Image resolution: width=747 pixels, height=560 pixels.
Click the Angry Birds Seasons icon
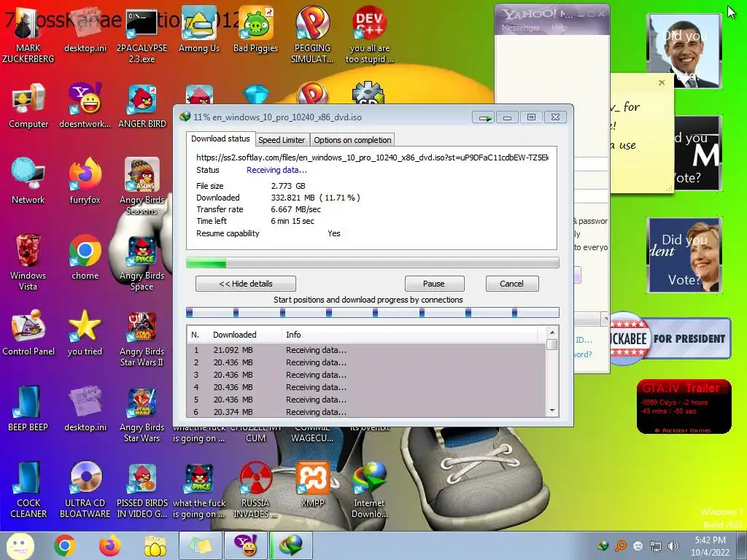click(142, 187)
